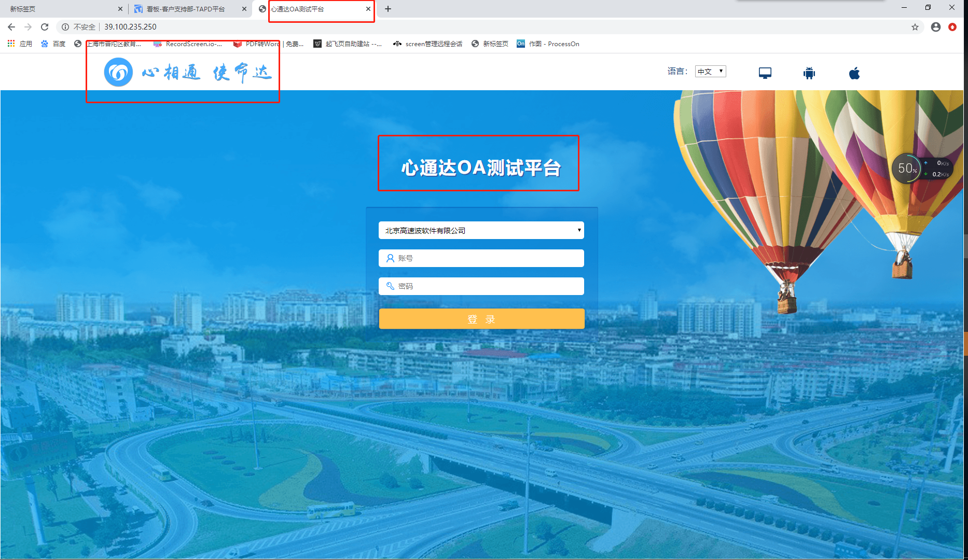
Task: Open the Chrome profile account icon
Action: tap(936, 27)
